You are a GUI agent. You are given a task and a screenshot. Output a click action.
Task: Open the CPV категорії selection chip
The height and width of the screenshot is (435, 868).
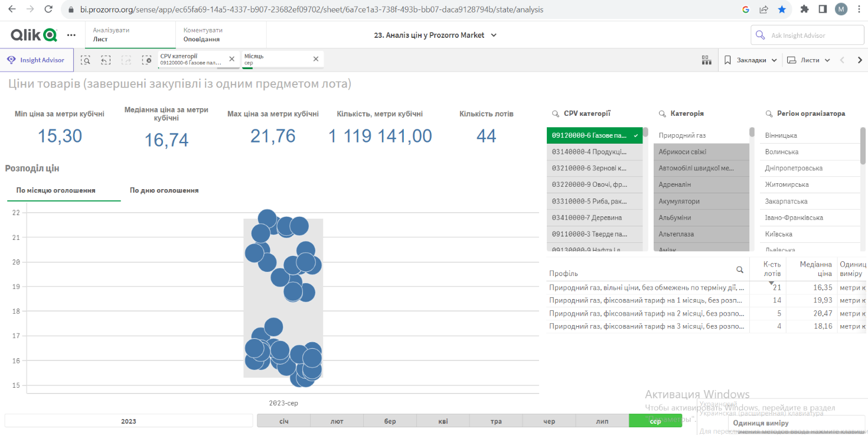[192, 59]
